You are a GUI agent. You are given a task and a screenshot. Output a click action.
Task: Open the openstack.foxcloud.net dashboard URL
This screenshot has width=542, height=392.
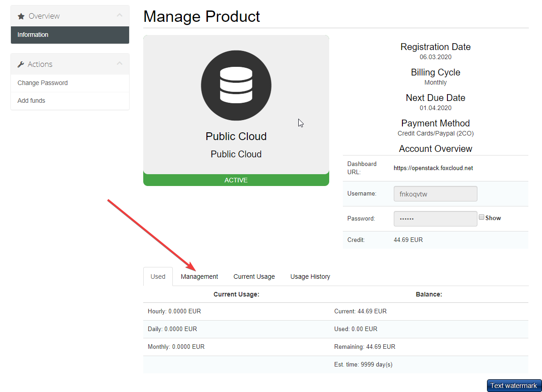[433, 168]
